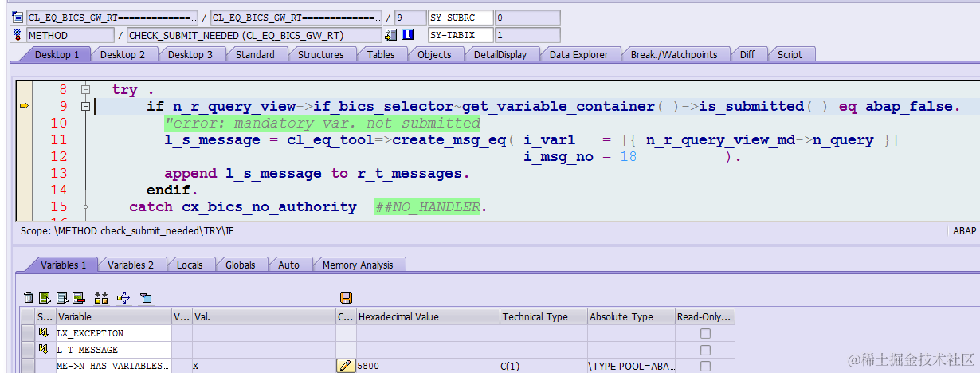Select the Locals tab
The image size is (980, 373).
(190, 265)
